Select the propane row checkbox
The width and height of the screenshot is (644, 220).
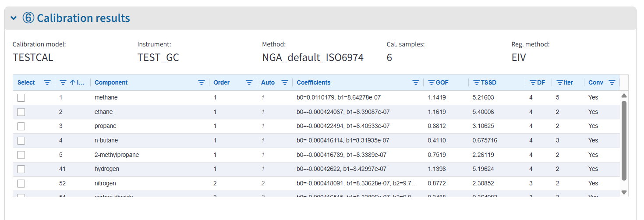pos(21,126)
